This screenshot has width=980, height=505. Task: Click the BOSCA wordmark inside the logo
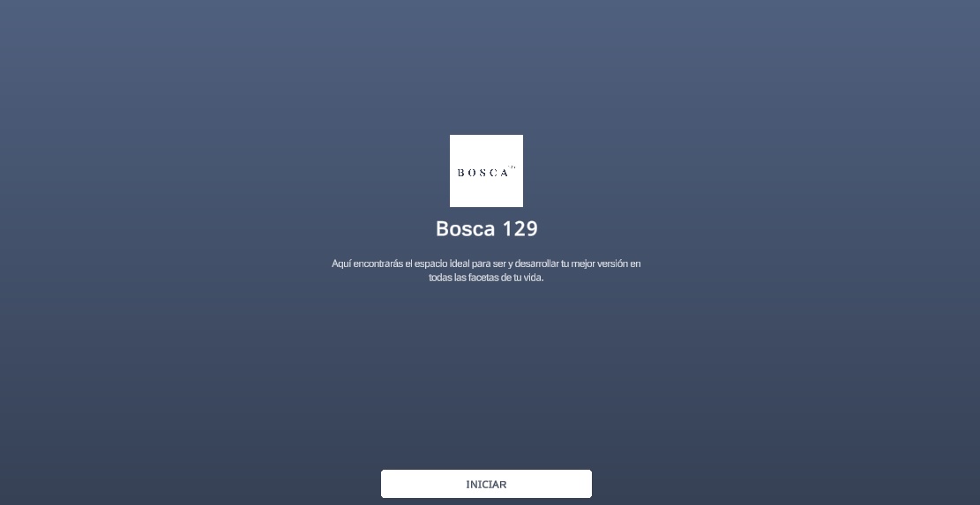(483, 172)
